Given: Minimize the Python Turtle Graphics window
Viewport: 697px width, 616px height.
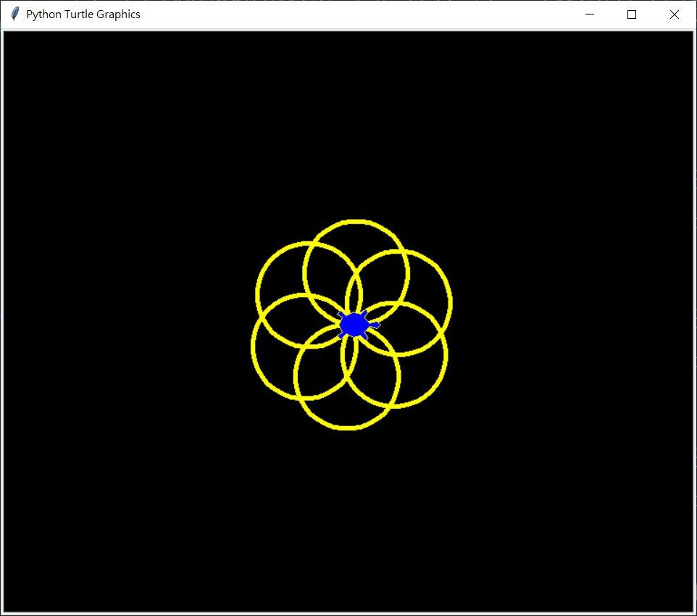Looking at the screenshot, I should [590, 14].
